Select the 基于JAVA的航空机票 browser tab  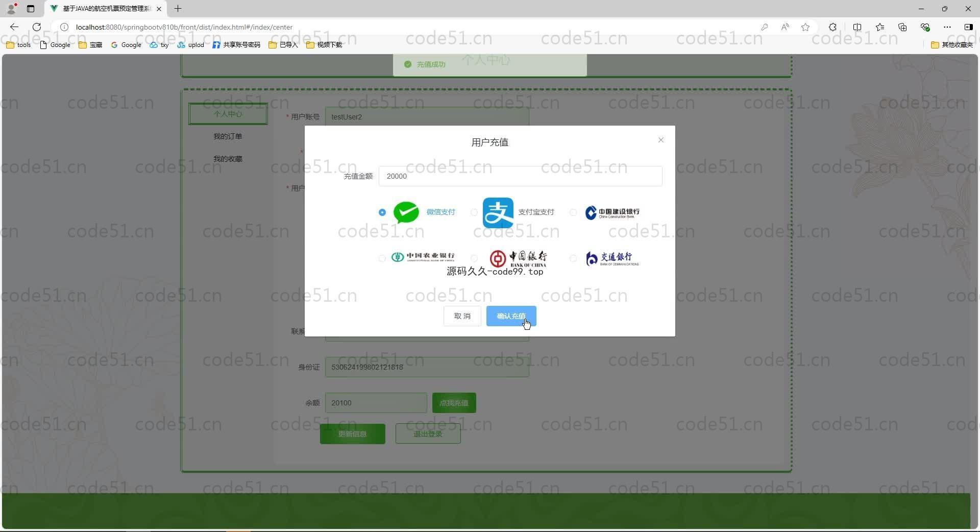coord(106,9)
